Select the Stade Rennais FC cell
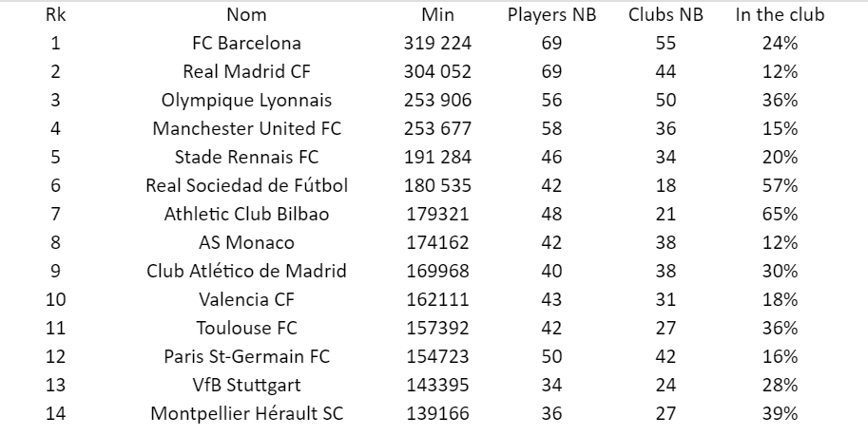 pos(246,158)
